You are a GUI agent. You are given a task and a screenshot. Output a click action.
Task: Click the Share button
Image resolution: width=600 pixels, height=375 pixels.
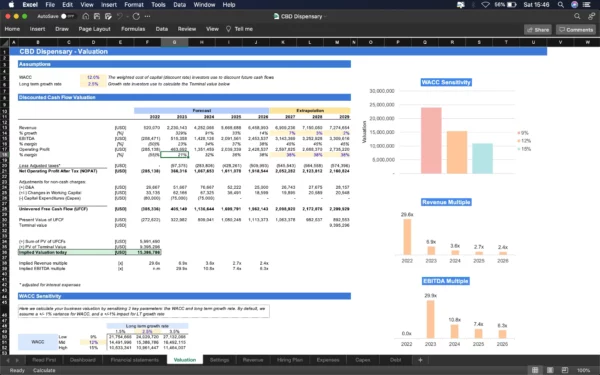click(538, 29)
